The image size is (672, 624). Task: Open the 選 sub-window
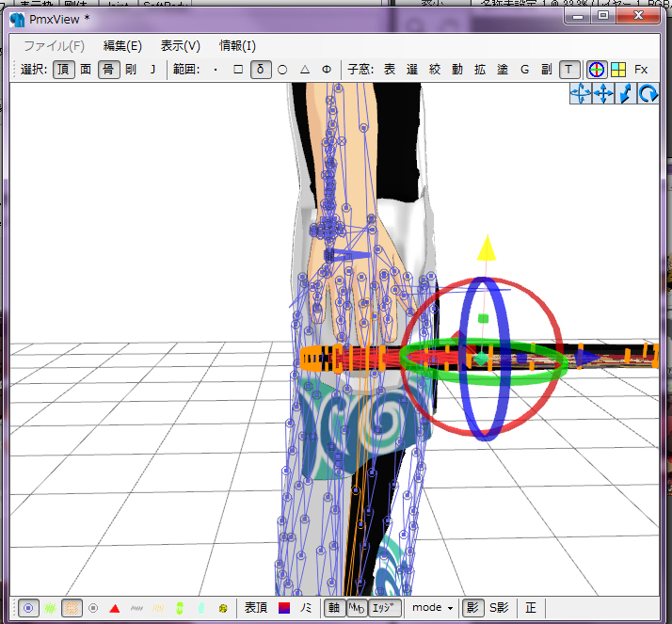coord(412,70)
